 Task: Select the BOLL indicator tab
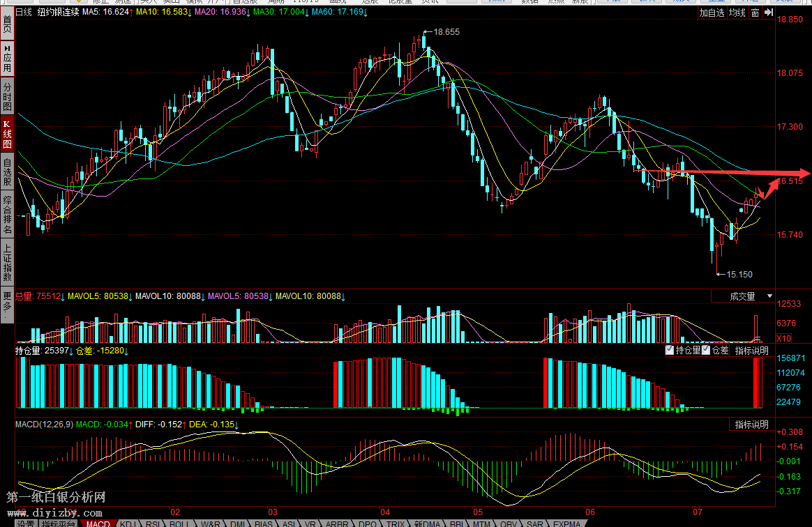click(x=179, y=523)
